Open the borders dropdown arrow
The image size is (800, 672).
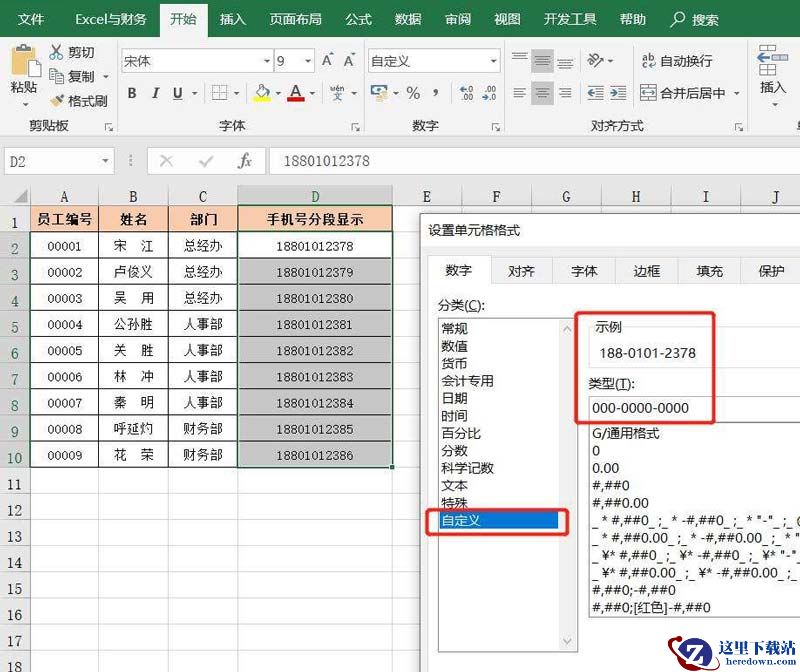click(x=236, y=93)
